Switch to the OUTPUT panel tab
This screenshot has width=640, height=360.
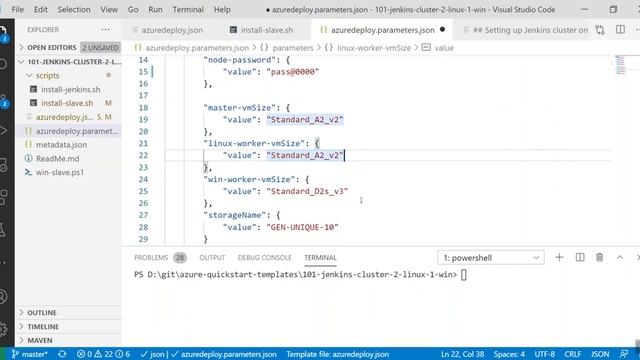(212, 258)
